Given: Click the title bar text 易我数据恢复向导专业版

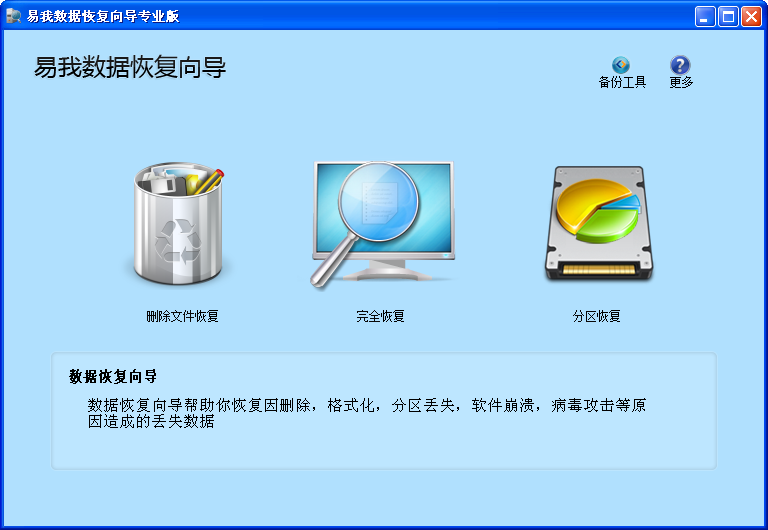Looking at the screenshot, I should coord(103,16).
